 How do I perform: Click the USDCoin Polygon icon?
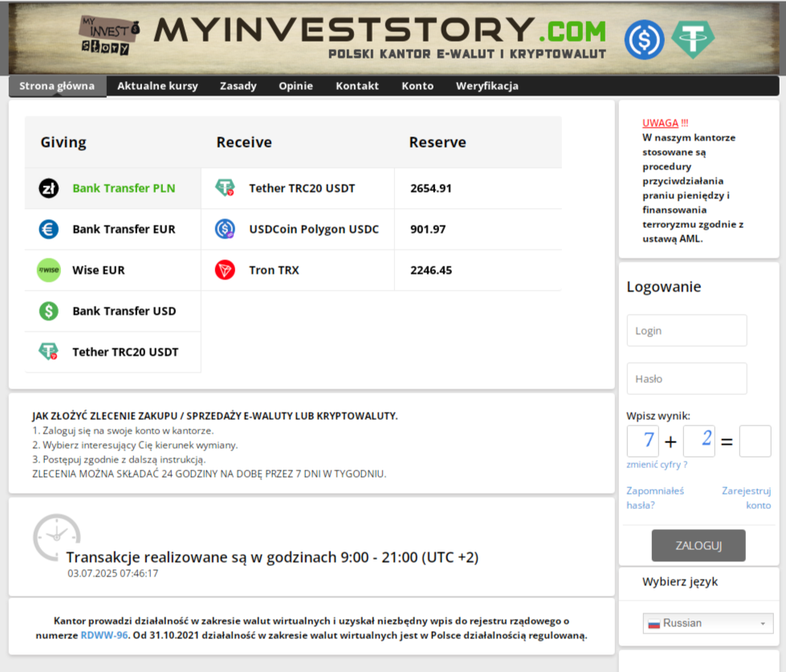point(225,230)
